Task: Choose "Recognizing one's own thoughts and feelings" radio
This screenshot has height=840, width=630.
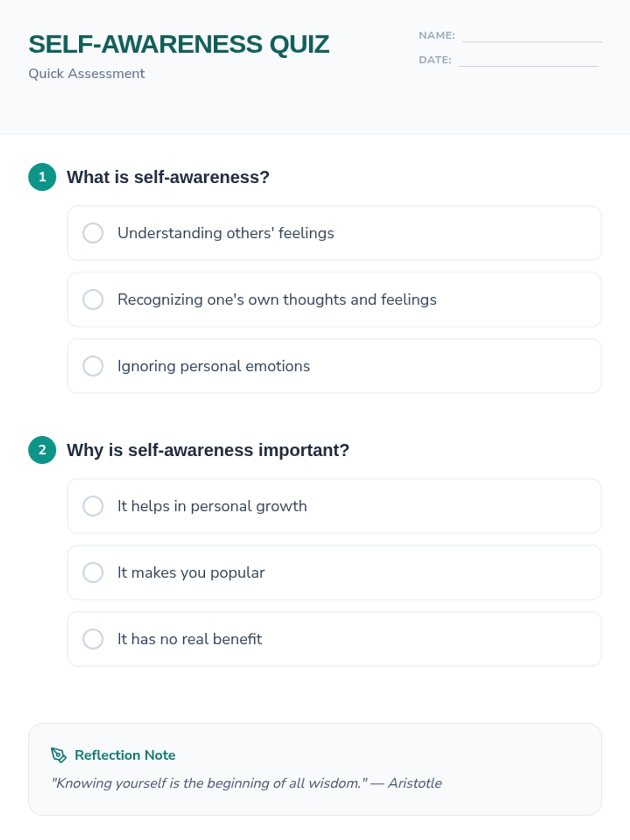Action: point(93,299)
